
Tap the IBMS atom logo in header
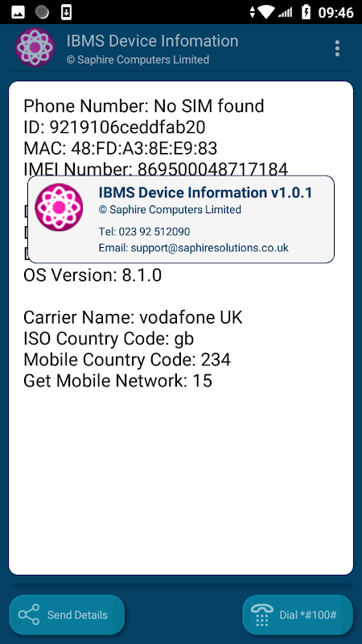(x=35, y=47)
